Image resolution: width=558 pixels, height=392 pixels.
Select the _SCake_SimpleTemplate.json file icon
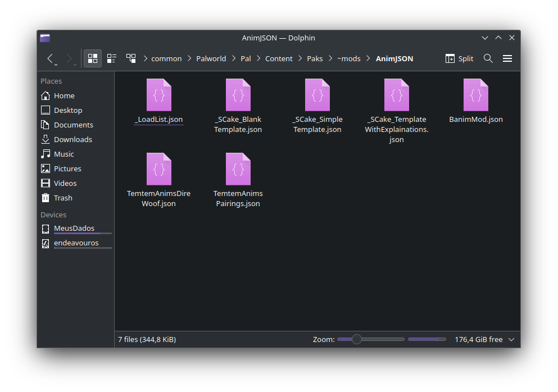click(317, 95)
